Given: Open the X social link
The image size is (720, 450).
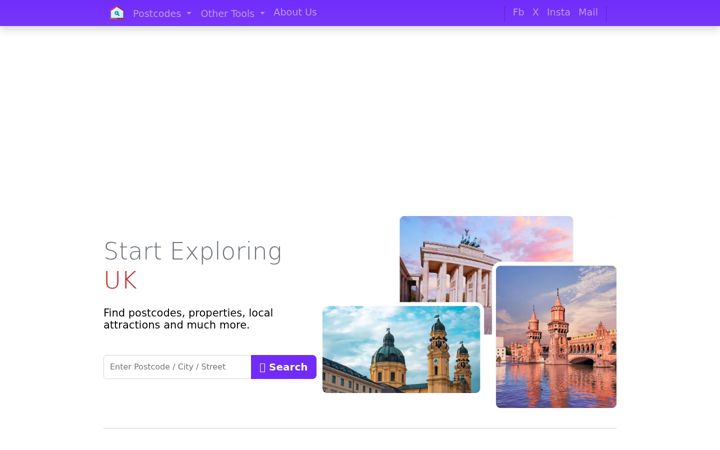Looking at the screenshot, I should [535, 12].
